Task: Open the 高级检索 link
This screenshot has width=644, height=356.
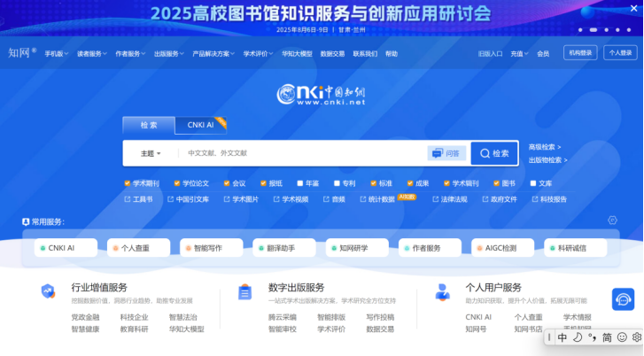Action: click(x=545, y=147)
